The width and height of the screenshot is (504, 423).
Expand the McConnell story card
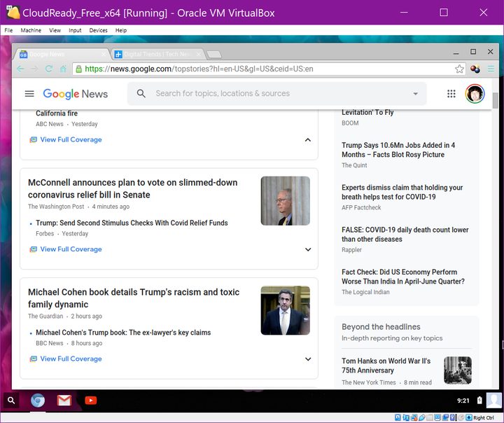pos(307,249)
